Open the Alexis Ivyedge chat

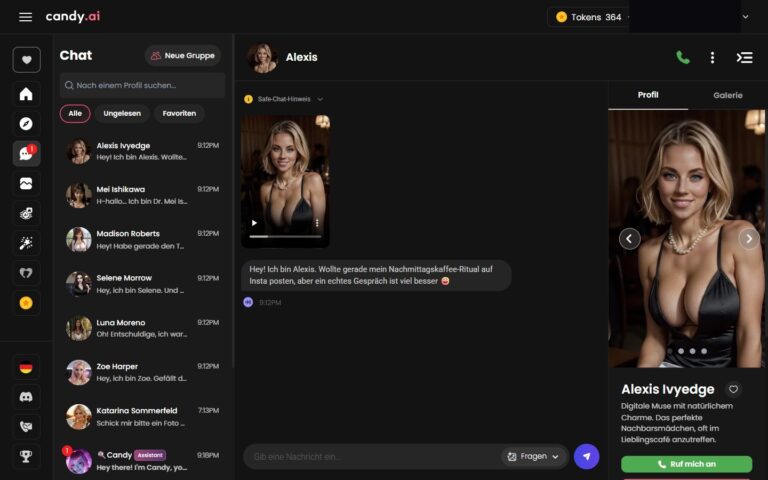142,151
